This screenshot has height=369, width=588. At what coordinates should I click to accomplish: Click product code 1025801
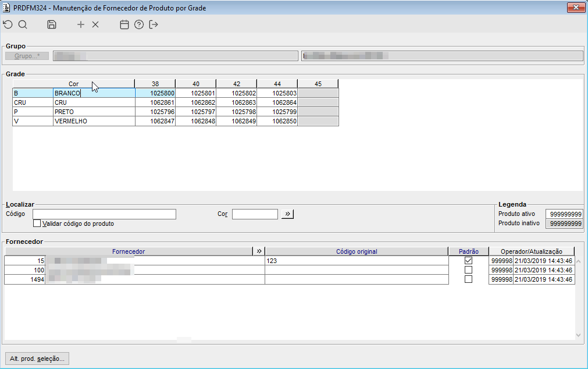coord(196,93)
